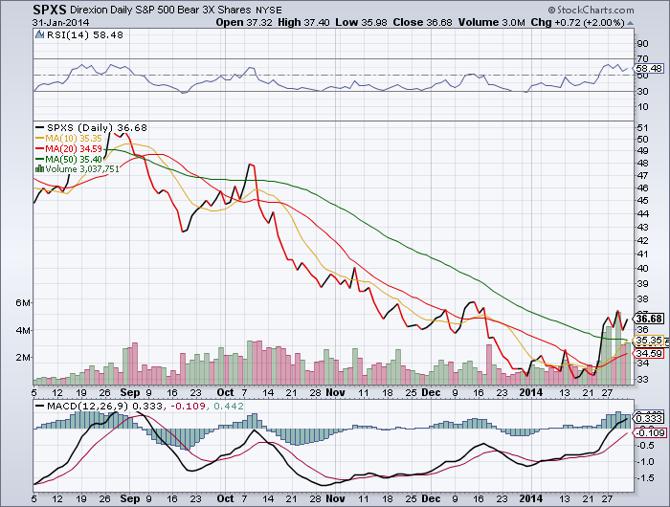Click the -0.5 level on MACD axis
Viewport: 670px width, 507px height.
coord(645,445)
